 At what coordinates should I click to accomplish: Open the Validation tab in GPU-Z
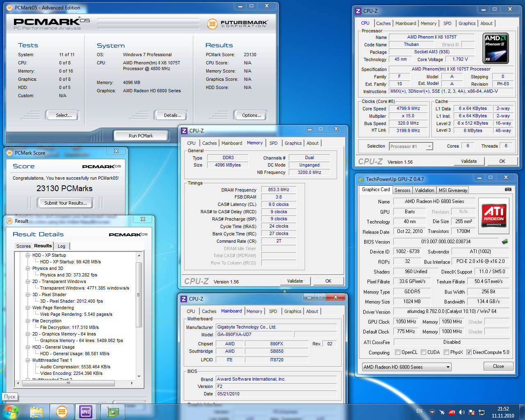point(425,190)
